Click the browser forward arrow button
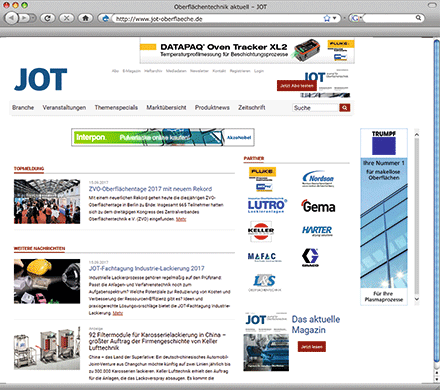The width and height of the screenshot is (440, 390). pyautogui.click(x=25, y=18)
